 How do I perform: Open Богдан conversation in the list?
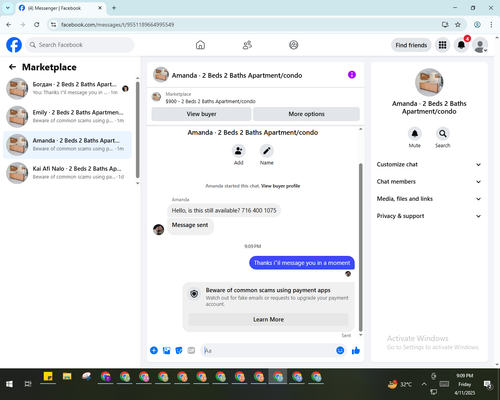click(67, 88)
